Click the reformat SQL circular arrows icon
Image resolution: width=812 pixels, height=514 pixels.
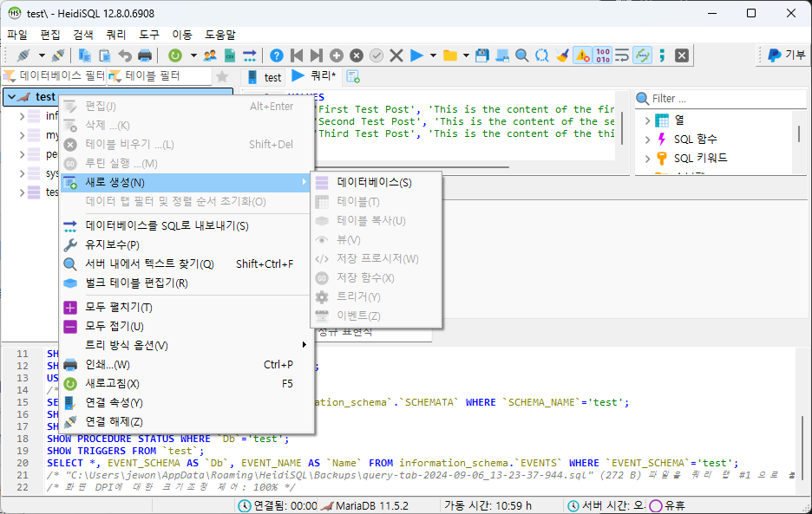[x=542, y=55]
